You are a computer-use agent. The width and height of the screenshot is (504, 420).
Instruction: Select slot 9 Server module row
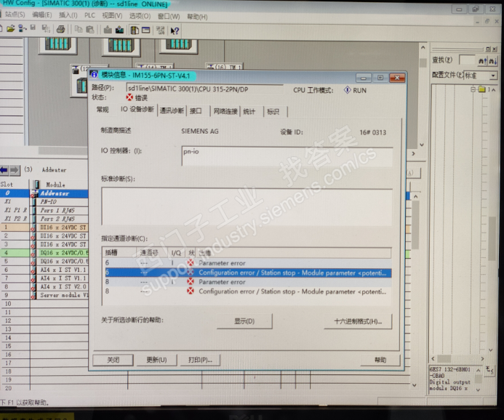tap(44, 295)
